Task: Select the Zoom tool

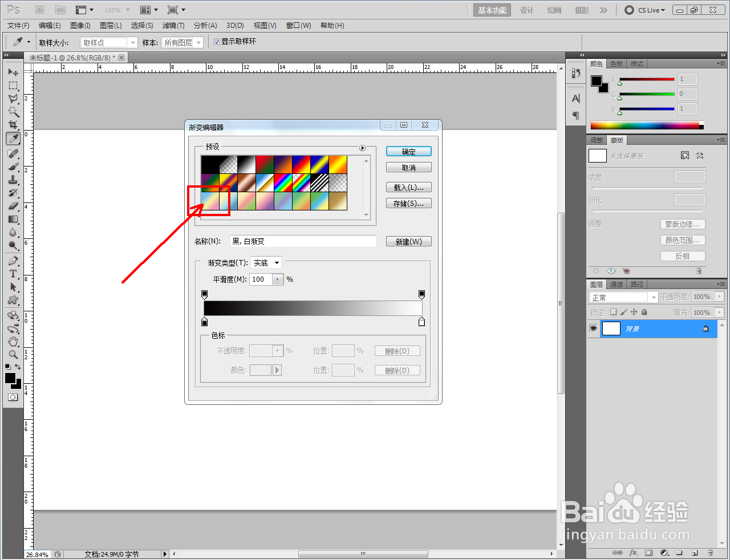Action: 13,355
